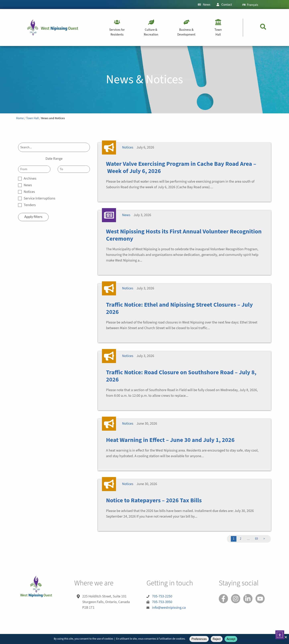The image size is (289, 644).
Task: Tick the Tenders checkbox
Action: click(x=20, y=205)
